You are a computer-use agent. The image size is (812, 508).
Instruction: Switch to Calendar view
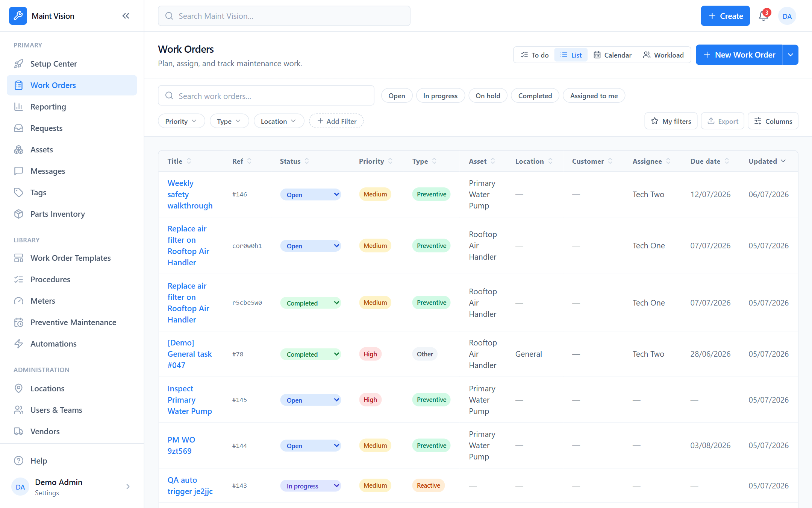612,55
